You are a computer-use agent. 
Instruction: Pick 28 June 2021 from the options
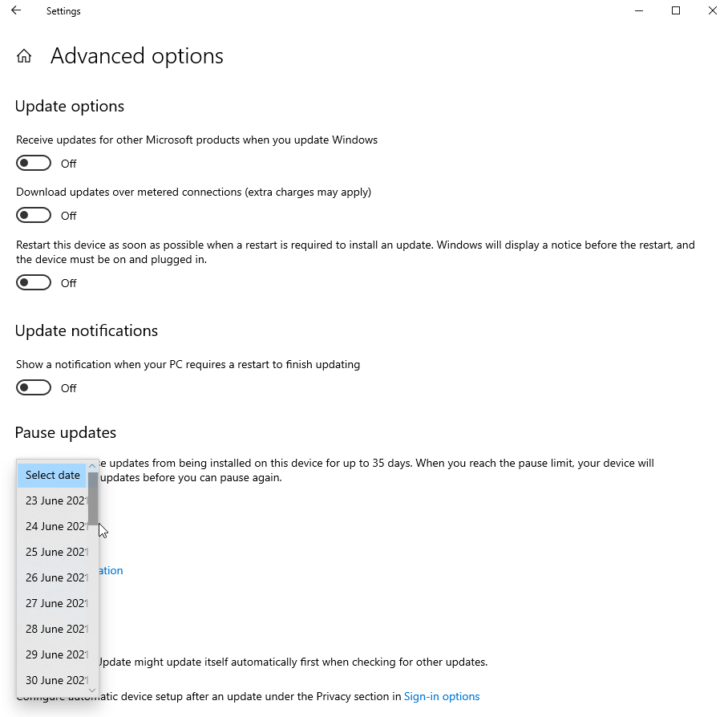click(52, 629)
